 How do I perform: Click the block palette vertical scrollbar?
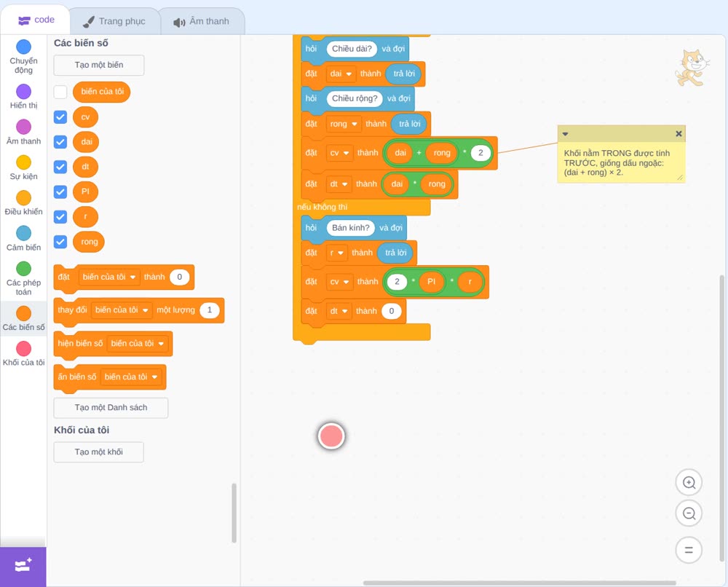click(234, 513)
